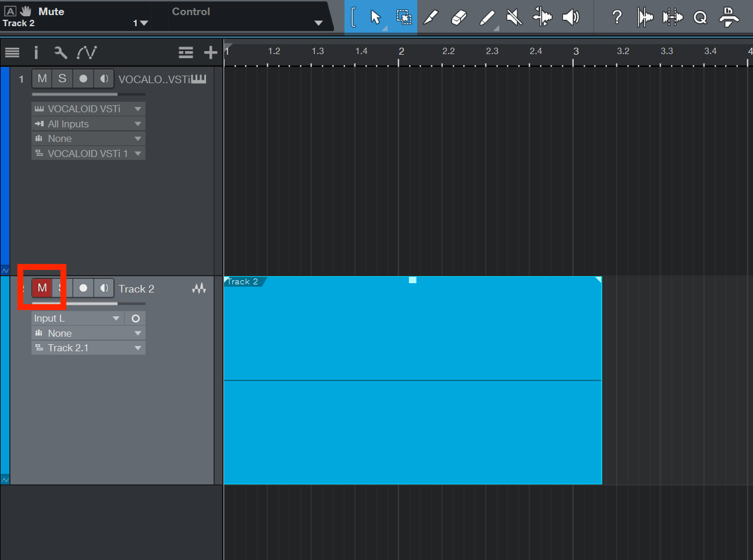This screenshot has height=560, width=753.
Task: Select the Bend tool
Action: coord(542,17)
